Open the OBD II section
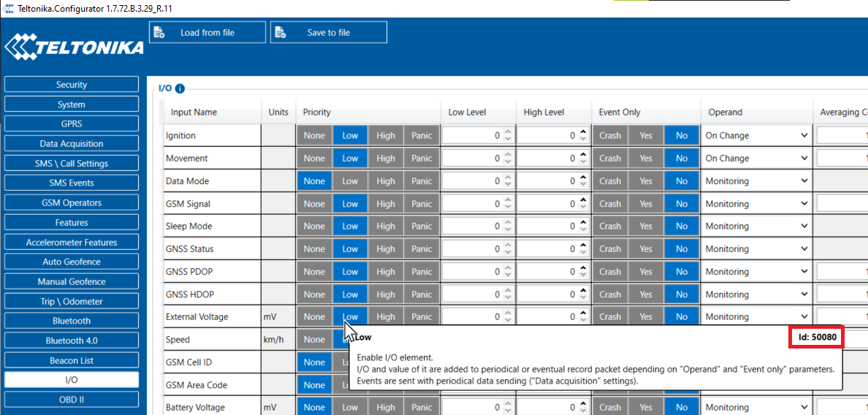Image resolution: width=868 pixels, height=415 pixels. (x=72, y=400)
